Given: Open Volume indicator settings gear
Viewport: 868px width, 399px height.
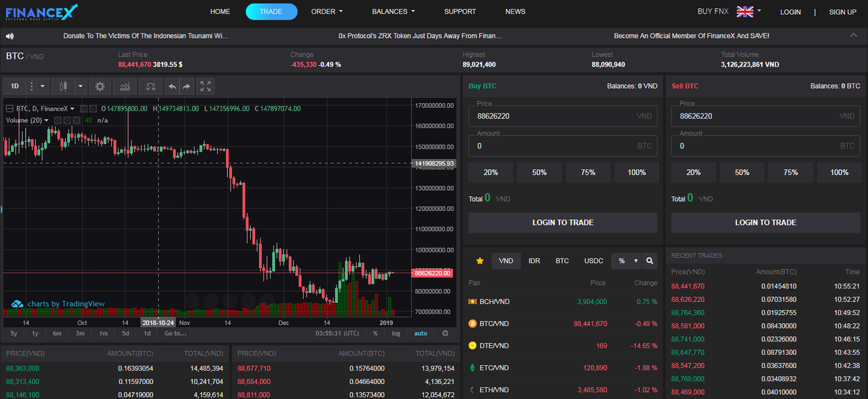Looking at the screenshot, I should tap(66, 120).
